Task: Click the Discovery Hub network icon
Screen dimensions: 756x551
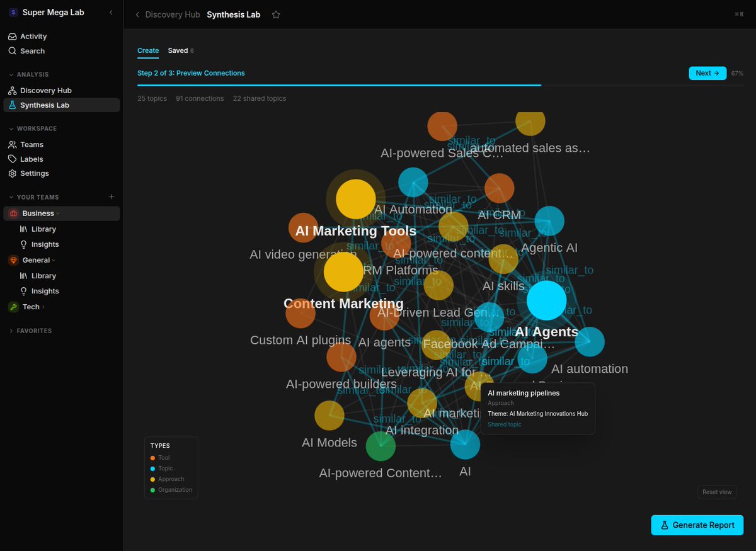Action: [x=13, y=91]
